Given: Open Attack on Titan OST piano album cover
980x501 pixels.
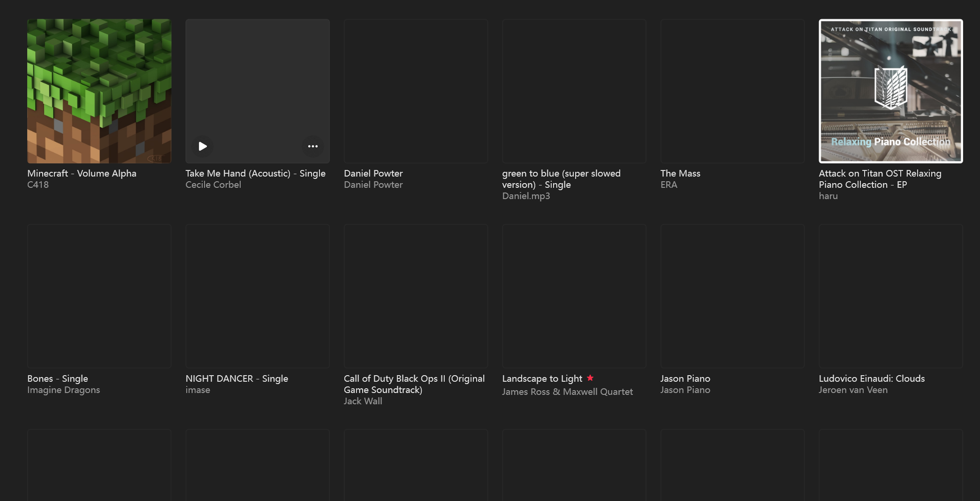Looking at the screenshot, I should pos(891,91).
